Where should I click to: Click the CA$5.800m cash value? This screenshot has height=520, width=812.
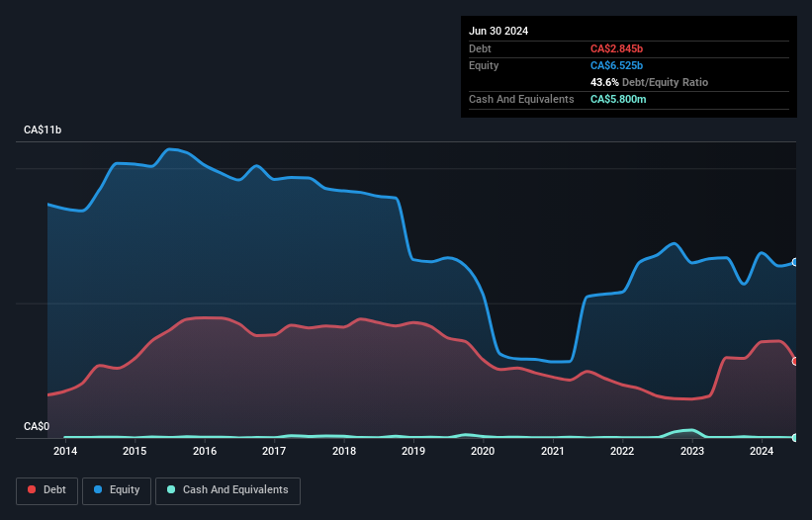618,99
